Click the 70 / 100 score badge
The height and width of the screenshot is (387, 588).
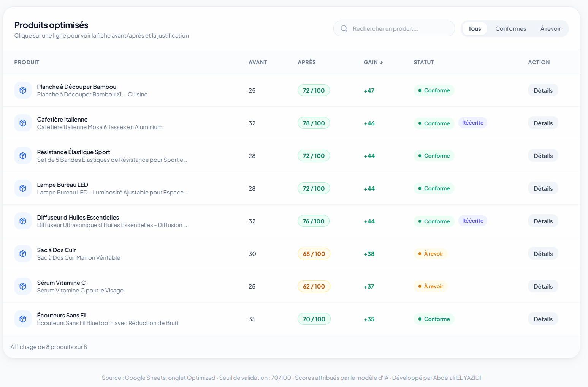pos(314,319)
